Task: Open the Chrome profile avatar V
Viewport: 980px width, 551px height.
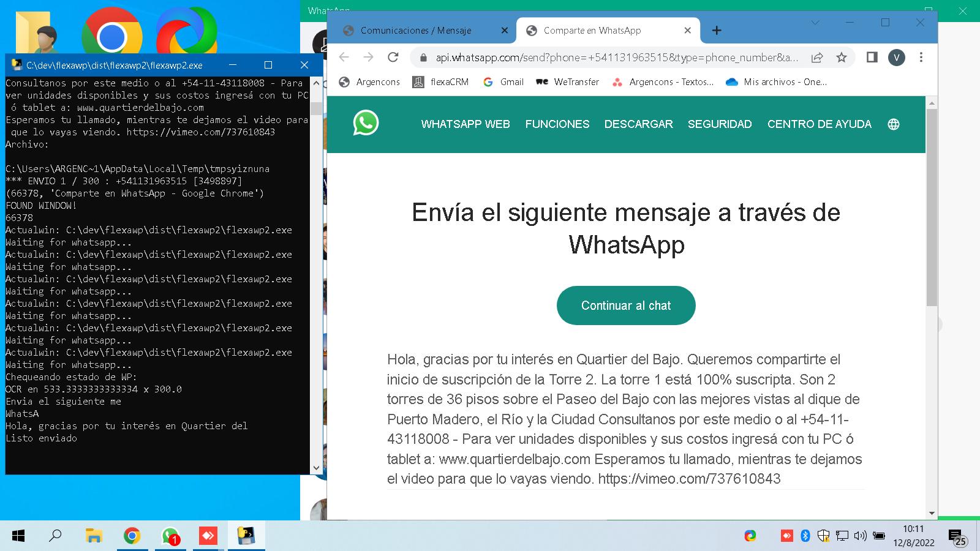Action: click(896, 58)
